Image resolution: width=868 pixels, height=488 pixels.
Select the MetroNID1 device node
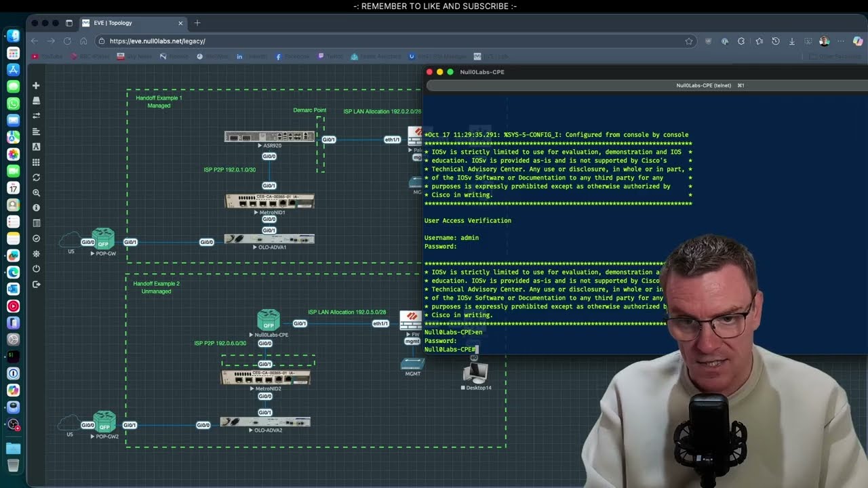click(269, 201)
